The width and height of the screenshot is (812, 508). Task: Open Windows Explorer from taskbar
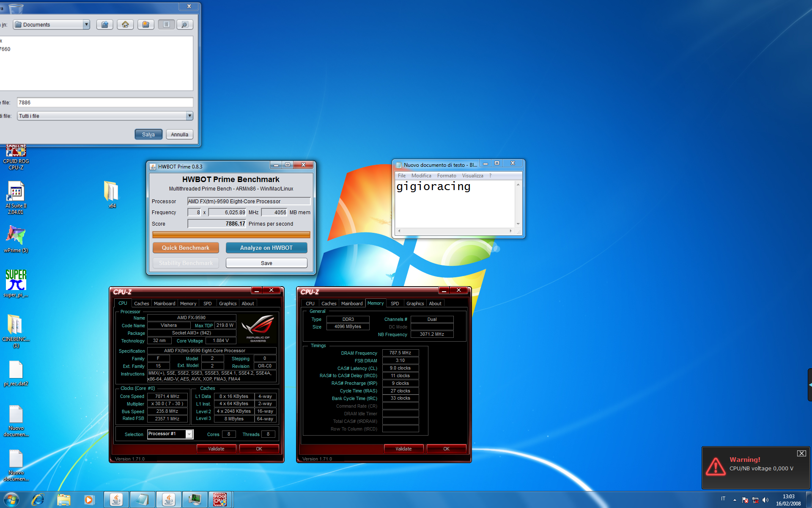tap(63, 500)
